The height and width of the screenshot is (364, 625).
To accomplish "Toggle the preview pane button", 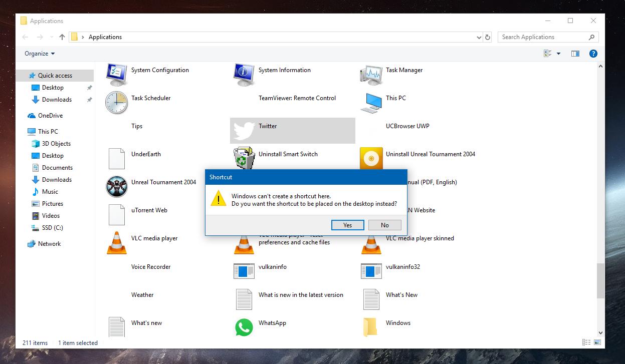I will tap(575, 54).
